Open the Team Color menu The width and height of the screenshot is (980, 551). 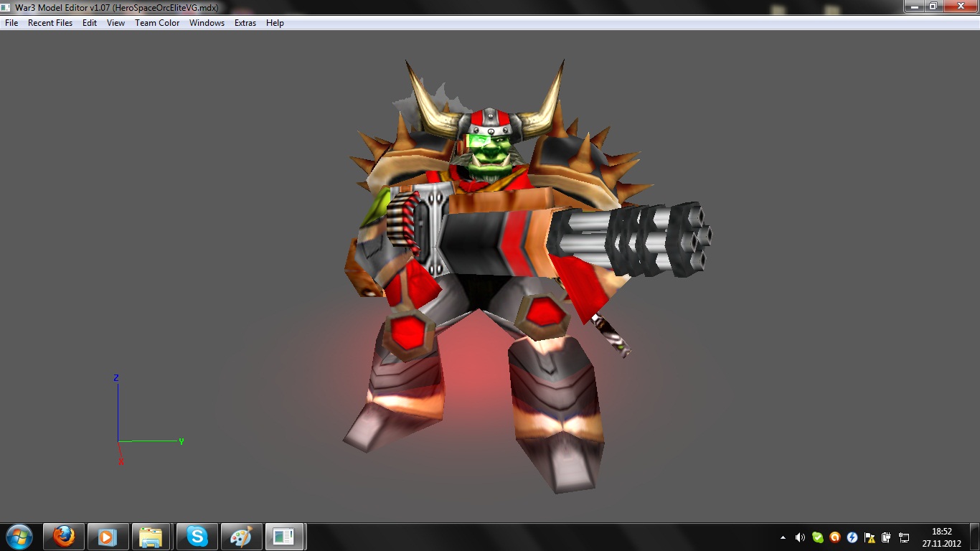coord(157,23)
